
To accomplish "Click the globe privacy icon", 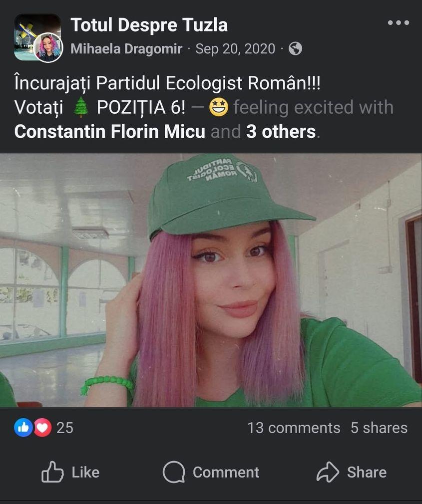I will (295, 49).
